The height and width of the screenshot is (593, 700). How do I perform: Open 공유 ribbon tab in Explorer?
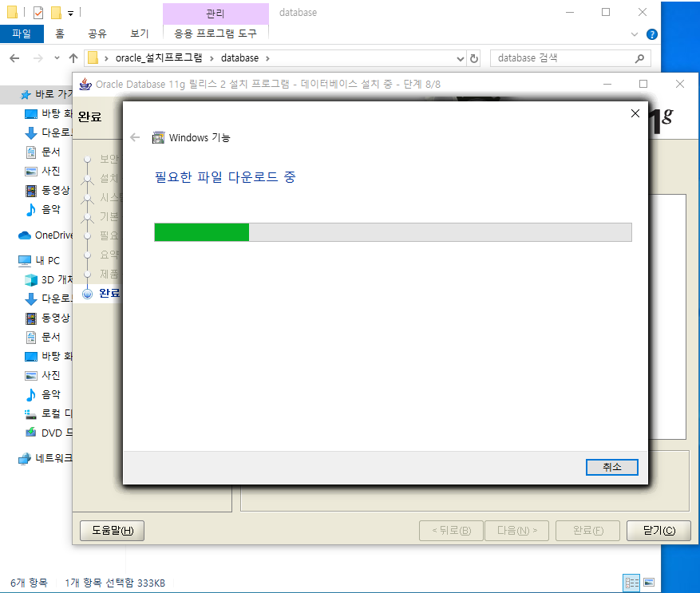[97, 34]
